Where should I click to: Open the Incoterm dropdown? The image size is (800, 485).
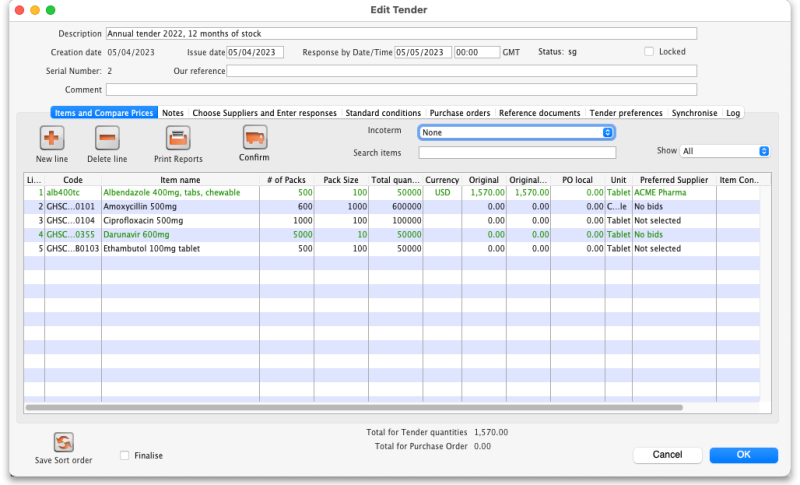[516, 132]
